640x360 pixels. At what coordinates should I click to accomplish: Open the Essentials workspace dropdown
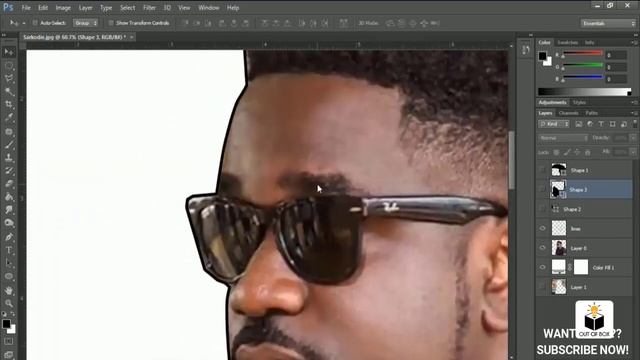pos(608,23)
